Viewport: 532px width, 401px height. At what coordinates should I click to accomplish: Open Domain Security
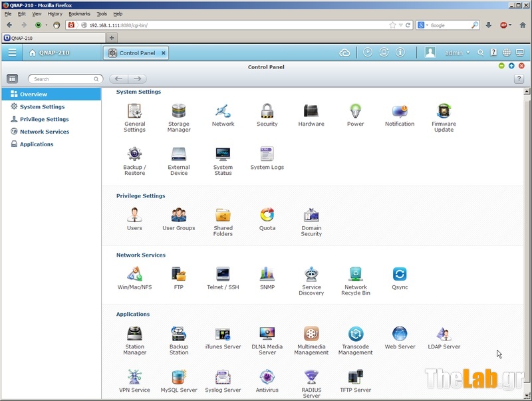(x=311, y=221)
